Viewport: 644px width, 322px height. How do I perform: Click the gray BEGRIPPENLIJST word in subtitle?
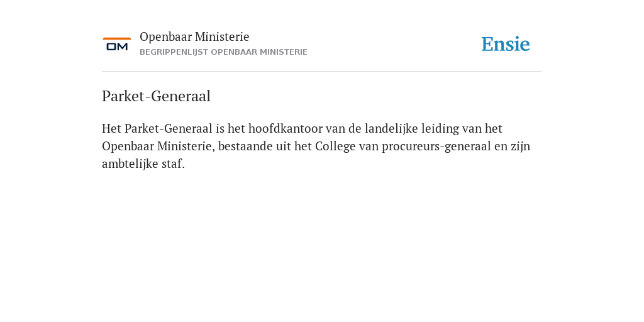coord(174,52)
